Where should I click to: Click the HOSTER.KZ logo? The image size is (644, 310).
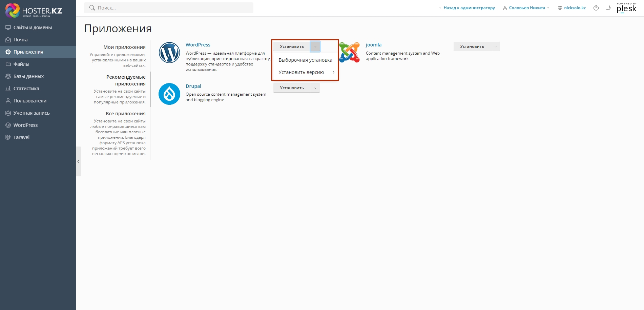(34, 11)
